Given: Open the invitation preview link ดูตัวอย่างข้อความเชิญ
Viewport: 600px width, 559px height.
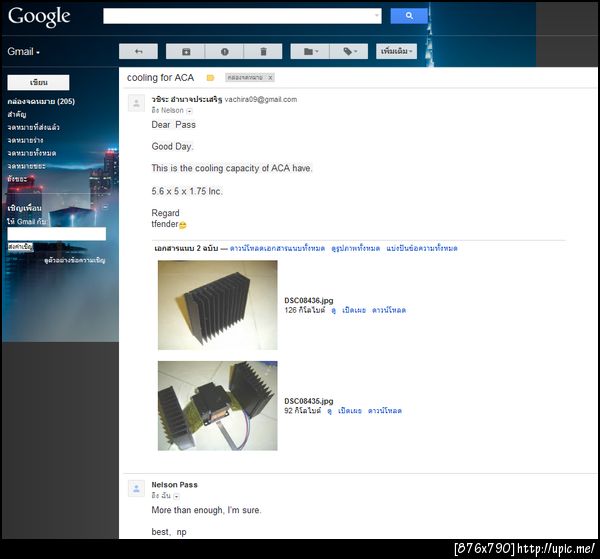Looking at the screenshot, I should tap(75, 260).
